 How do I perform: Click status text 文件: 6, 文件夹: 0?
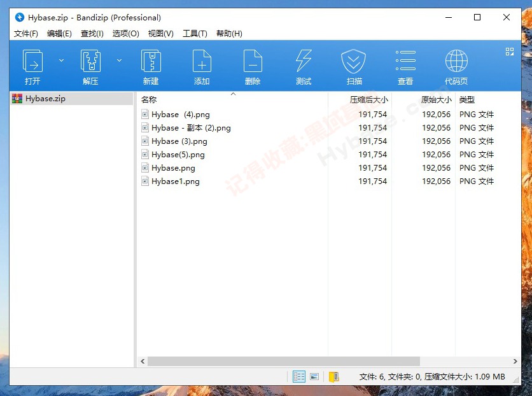pos(390,377)
